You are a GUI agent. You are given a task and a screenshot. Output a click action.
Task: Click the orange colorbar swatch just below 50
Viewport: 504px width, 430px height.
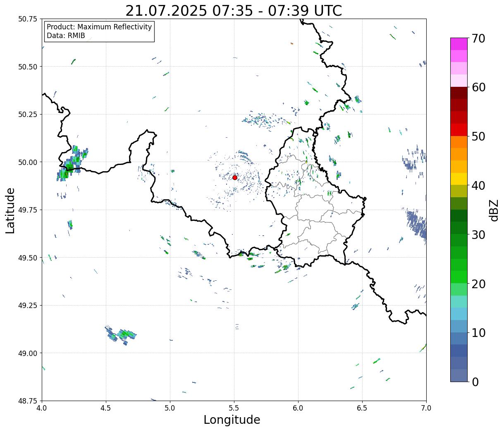tap(459, 142)
